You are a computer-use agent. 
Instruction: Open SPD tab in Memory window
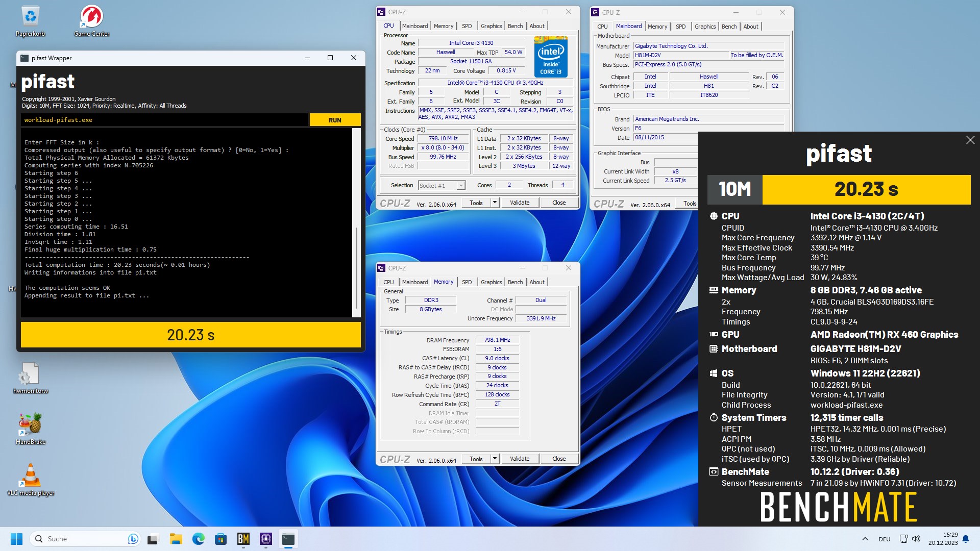click(467, 282)
